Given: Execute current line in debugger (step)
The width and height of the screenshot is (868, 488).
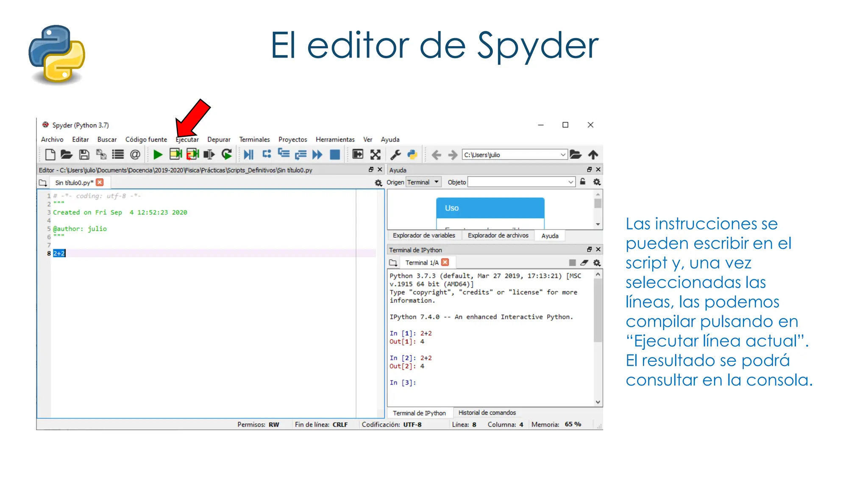Looking at the screenshot, I should [267, 154].
